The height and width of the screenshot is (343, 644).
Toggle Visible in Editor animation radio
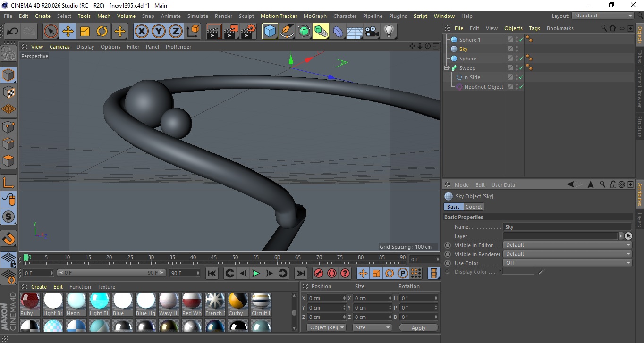click(448, 245)
